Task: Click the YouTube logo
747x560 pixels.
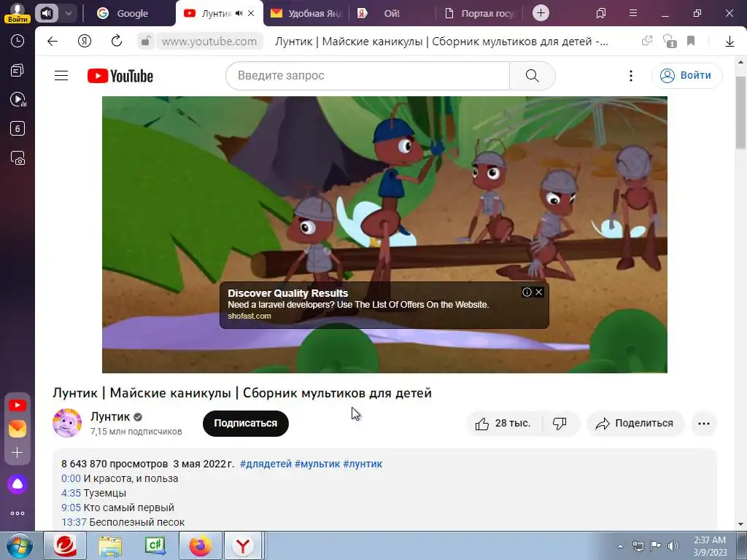Action: (x=120, y=76)
